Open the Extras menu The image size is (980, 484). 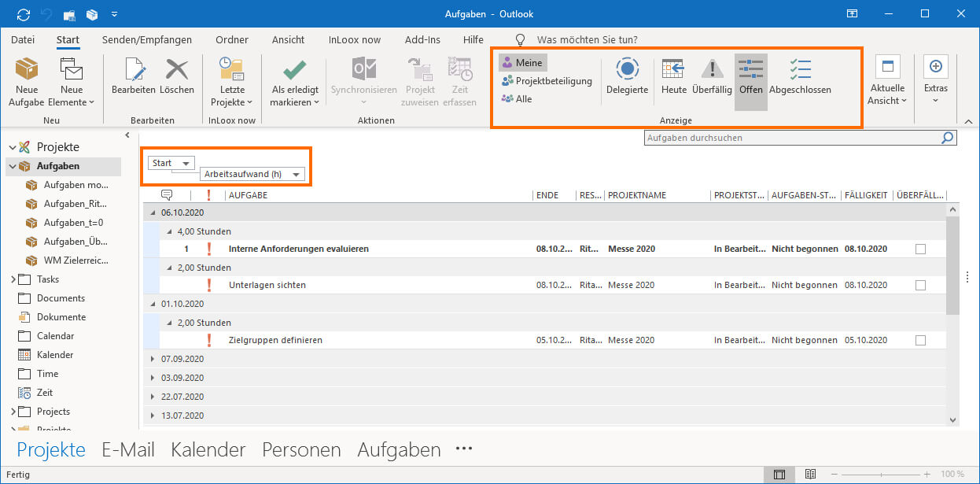click(x=936, y=82)
